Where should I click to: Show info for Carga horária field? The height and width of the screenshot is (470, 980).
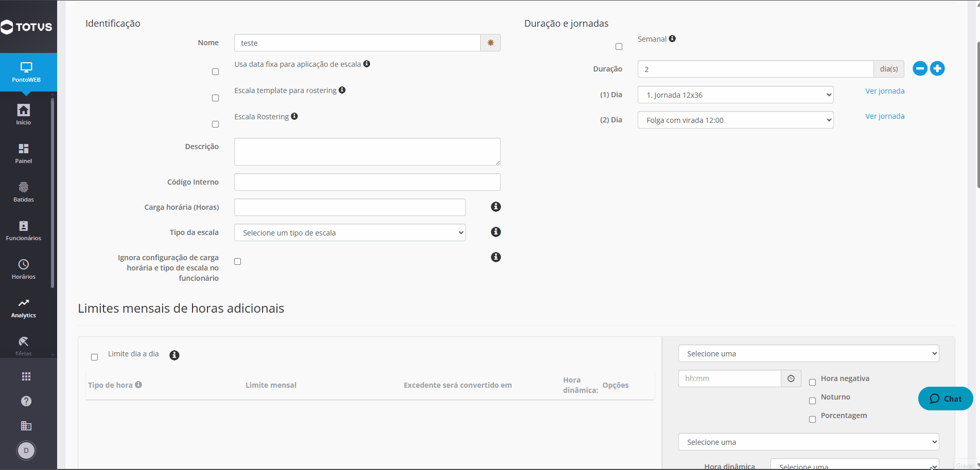[496, 207]
